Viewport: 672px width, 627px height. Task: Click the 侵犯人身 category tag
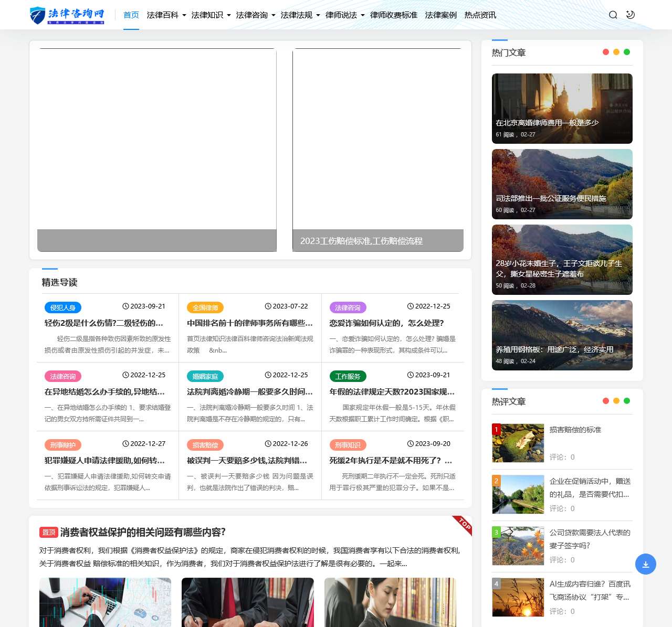pyautogui.click(x=63, y=307)
